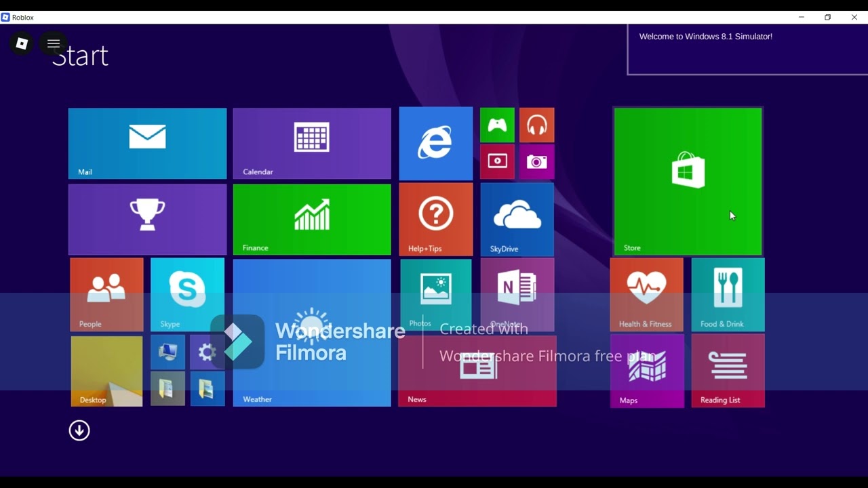Screen dimensions: 868x488
Task: Open the Video tile
Action: pyautogui.click(x=497, y=161)
